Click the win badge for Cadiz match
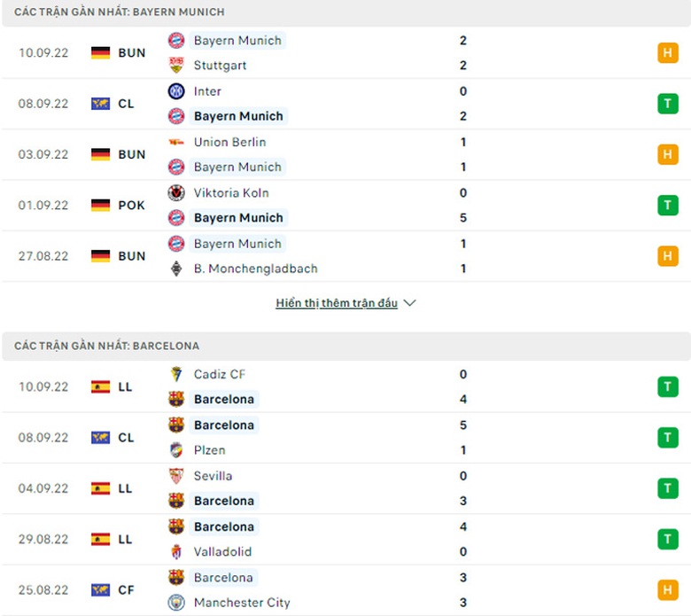691x616 pixels. point(667,386)
